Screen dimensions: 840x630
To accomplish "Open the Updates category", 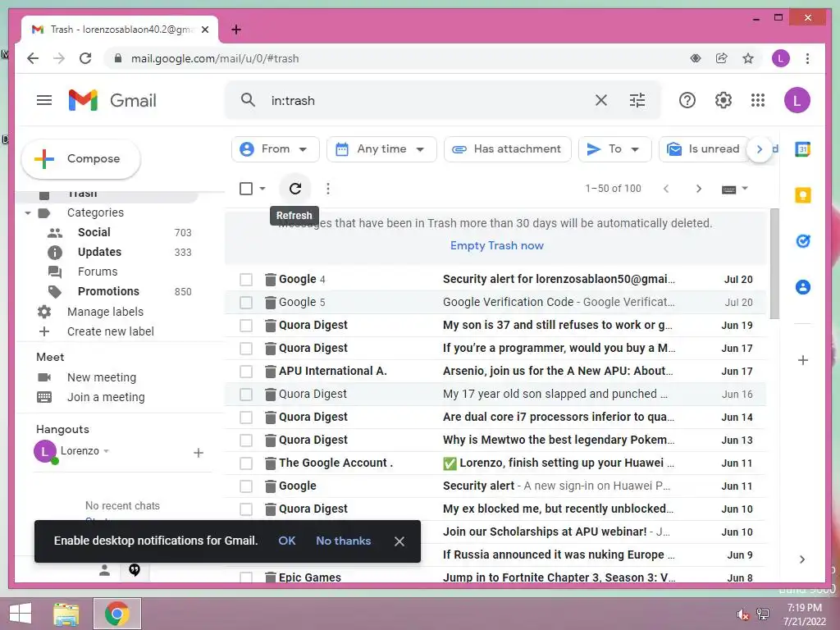I will click(99, 253).
